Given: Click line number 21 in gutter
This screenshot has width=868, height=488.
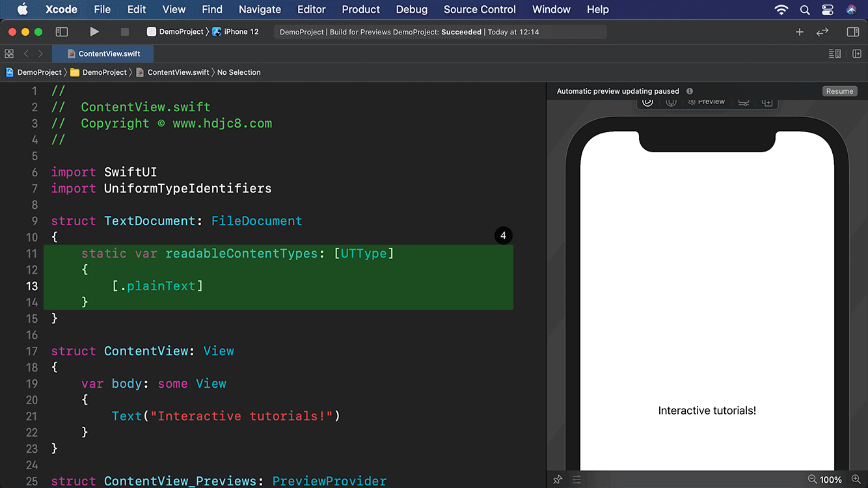Looking at the screenshot, I should click(32, 416).
